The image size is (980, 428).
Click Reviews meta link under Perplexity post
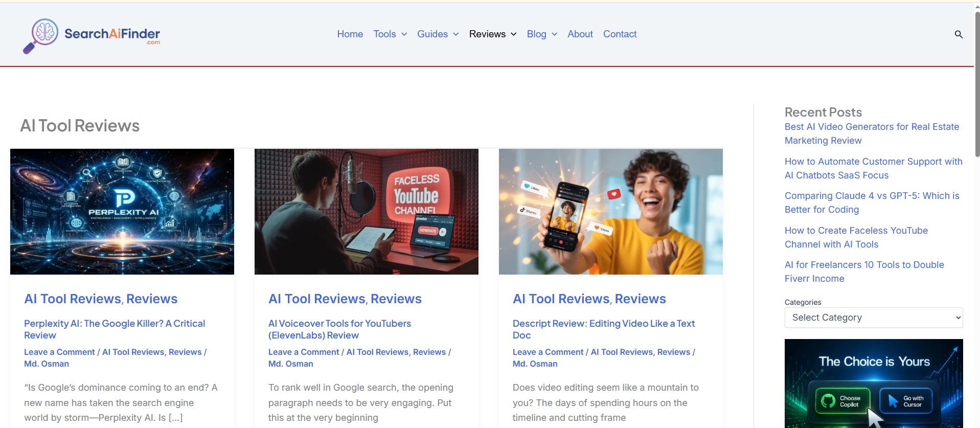tap(185, 352)
